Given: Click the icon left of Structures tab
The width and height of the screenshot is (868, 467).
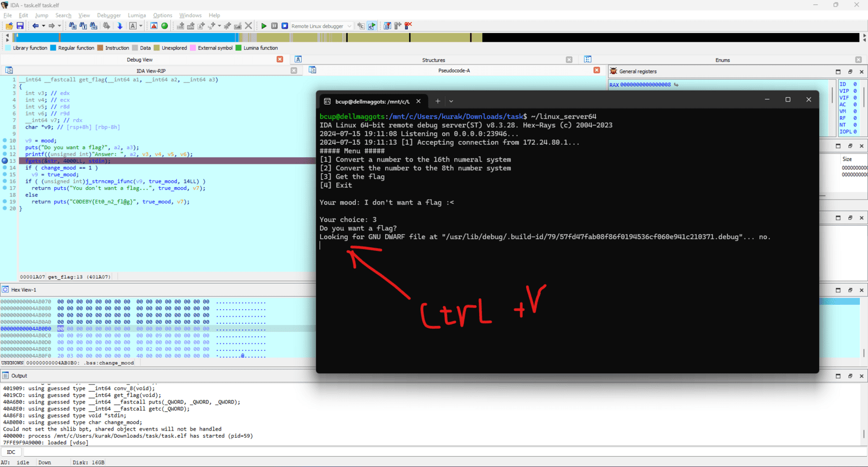Looking at the screenshot, I should point(298,59).
